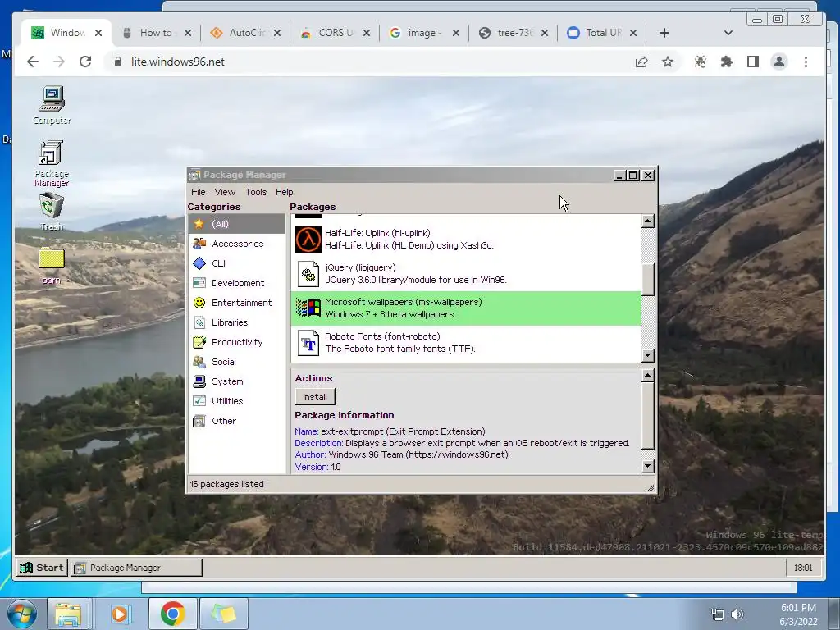The image size is (840, 630).
Task: Reload the page with Chrome's refresh icon
Action: [85, 62]
